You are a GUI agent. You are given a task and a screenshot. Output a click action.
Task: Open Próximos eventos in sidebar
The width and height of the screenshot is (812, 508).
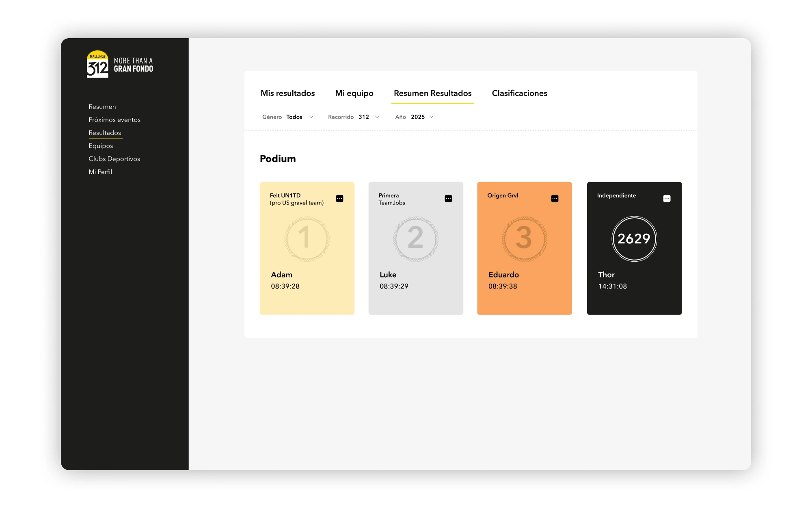(x=114, y=120)
